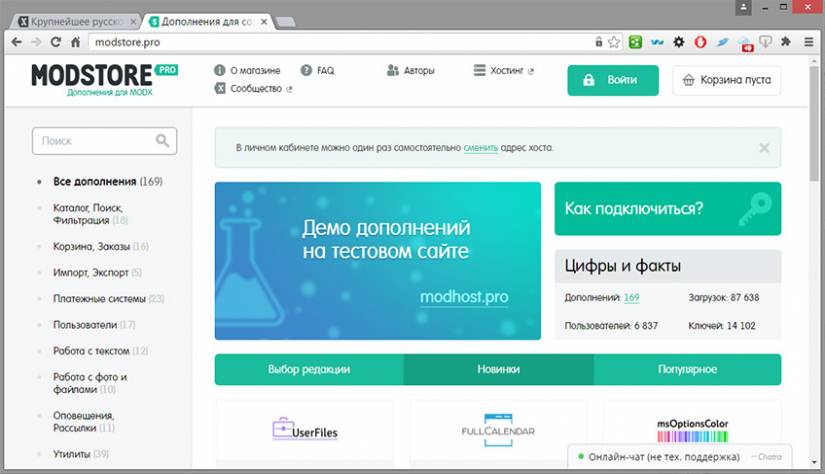Reload the page with the refresh icon
This screenshot has width=825, height=474.
click(56, 42)
